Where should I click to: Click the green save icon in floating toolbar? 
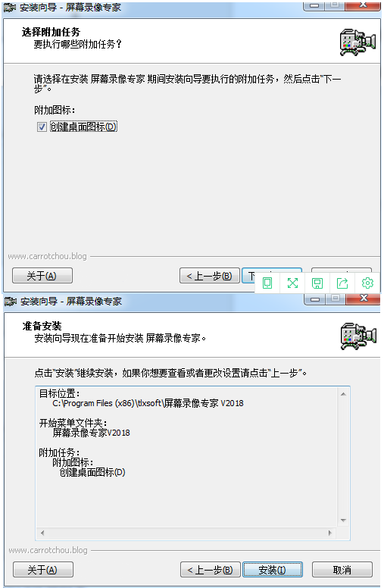coord(317,283)
